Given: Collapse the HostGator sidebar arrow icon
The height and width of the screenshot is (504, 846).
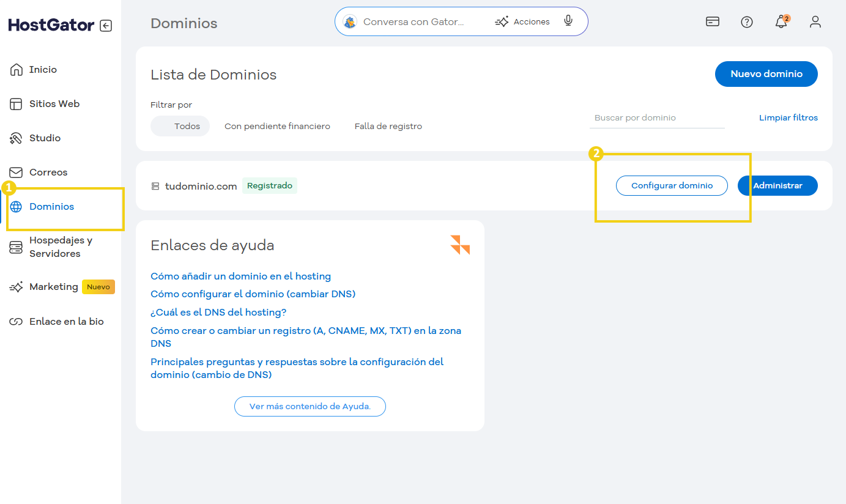Looking at the screenshot, I should tap(106, 26).
